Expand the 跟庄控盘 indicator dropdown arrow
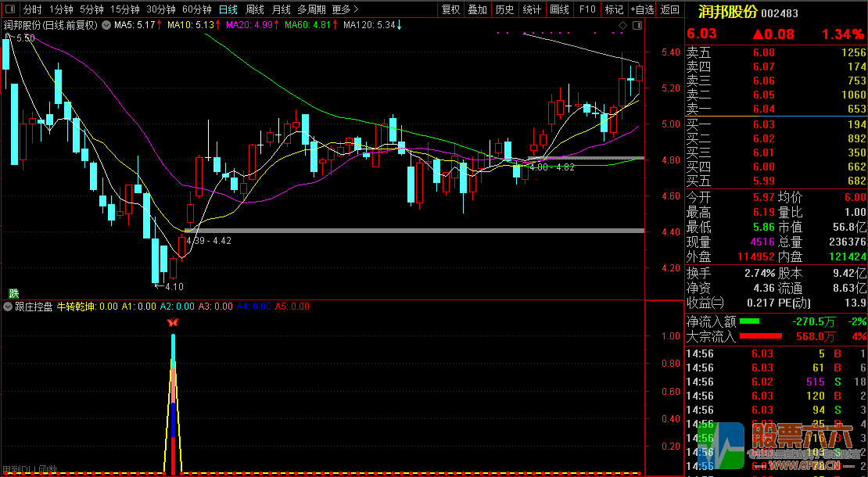 pos(8,307)
